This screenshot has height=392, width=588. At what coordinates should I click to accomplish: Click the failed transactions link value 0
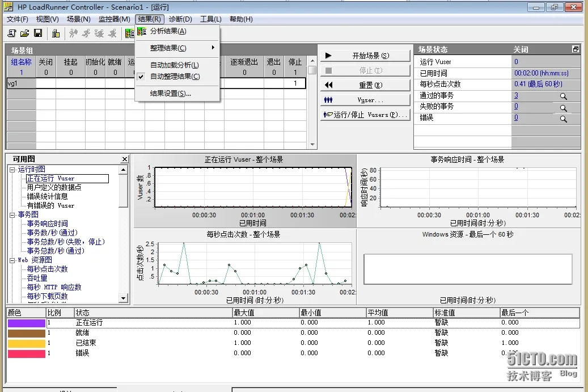[516, 107]
